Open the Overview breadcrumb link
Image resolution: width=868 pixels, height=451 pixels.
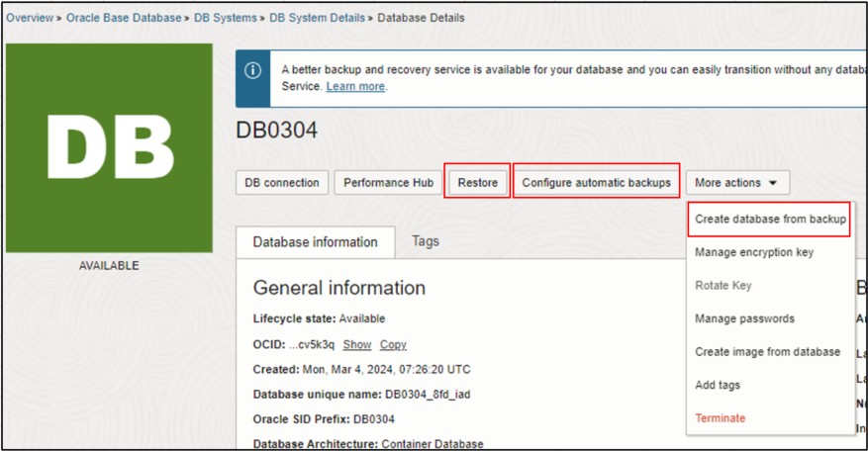(30, 18)
